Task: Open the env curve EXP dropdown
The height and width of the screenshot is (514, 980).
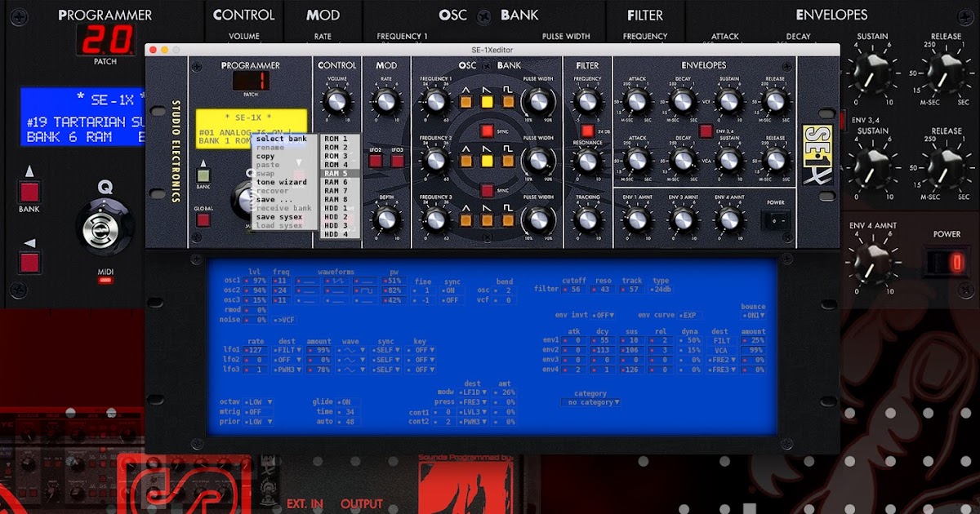Action: click(692, 314)
